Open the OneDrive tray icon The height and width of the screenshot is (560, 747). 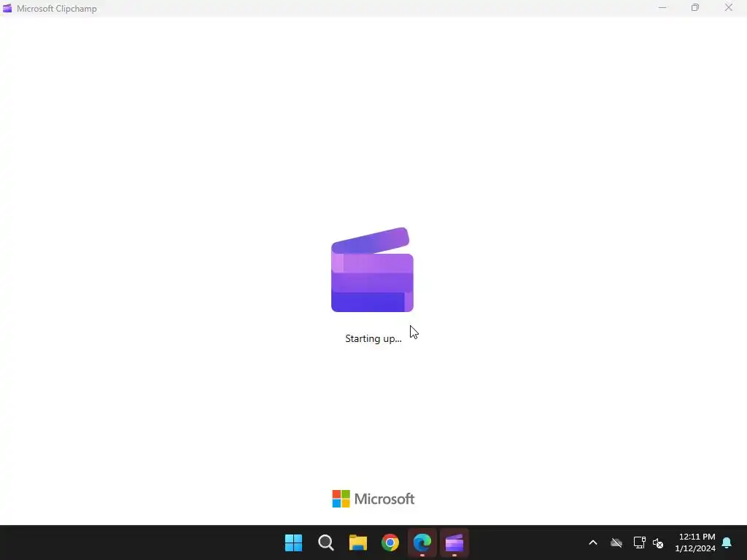tap(616, 542)
